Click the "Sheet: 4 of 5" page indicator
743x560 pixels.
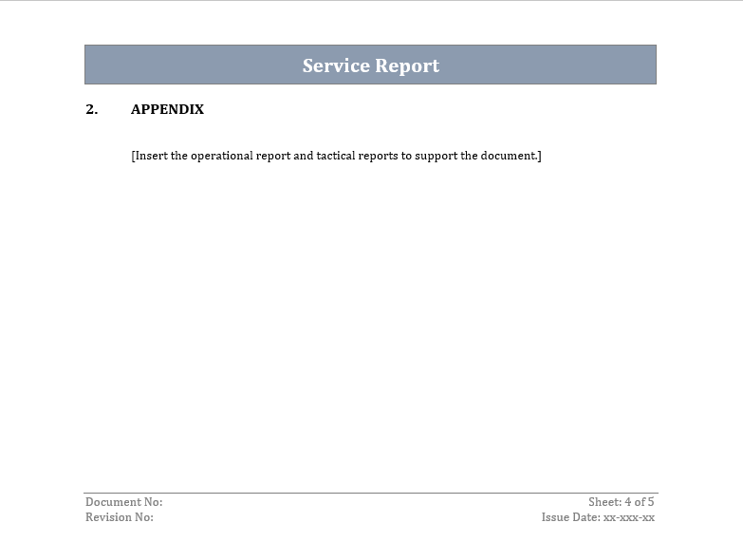[621, 502]
